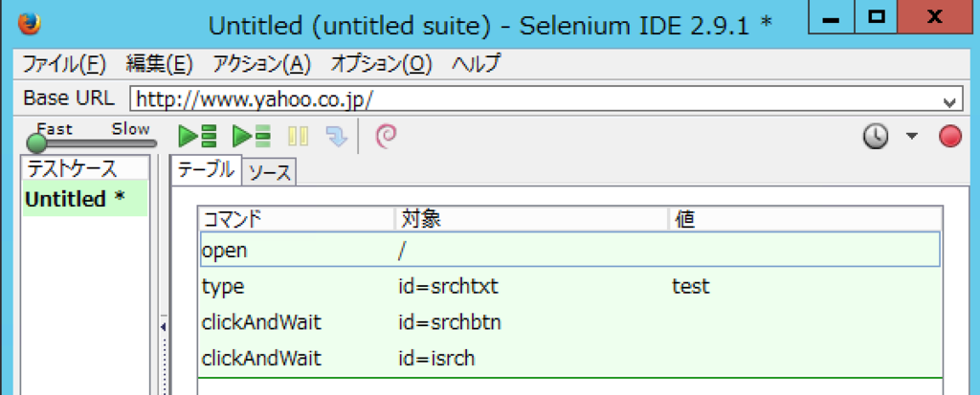
Task: Pause test execution
Action: coord(298,136)
